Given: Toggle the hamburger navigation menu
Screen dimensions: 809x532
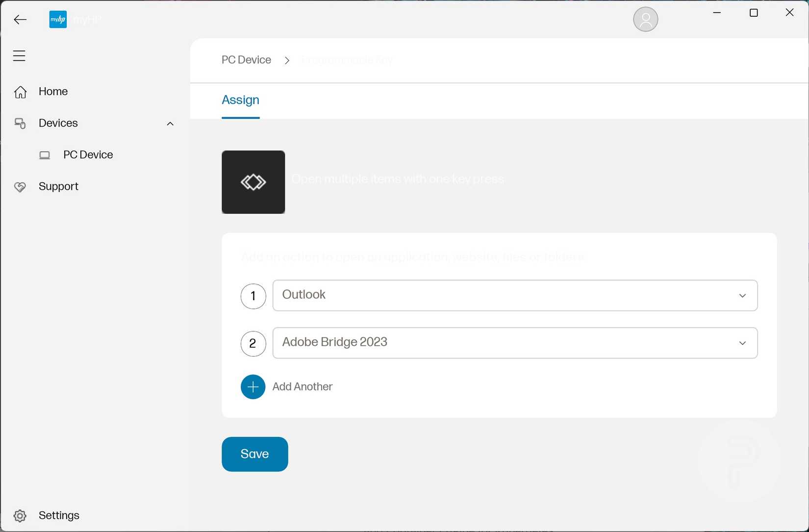Looking at the screenshot, I should [19, 56].
